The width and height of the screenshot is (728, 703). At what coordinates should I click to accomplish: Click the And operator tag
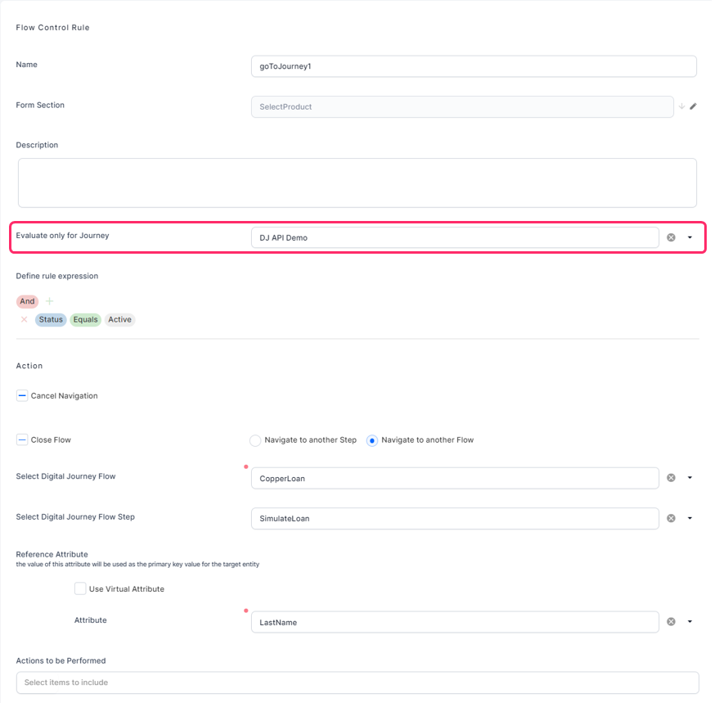27,301
